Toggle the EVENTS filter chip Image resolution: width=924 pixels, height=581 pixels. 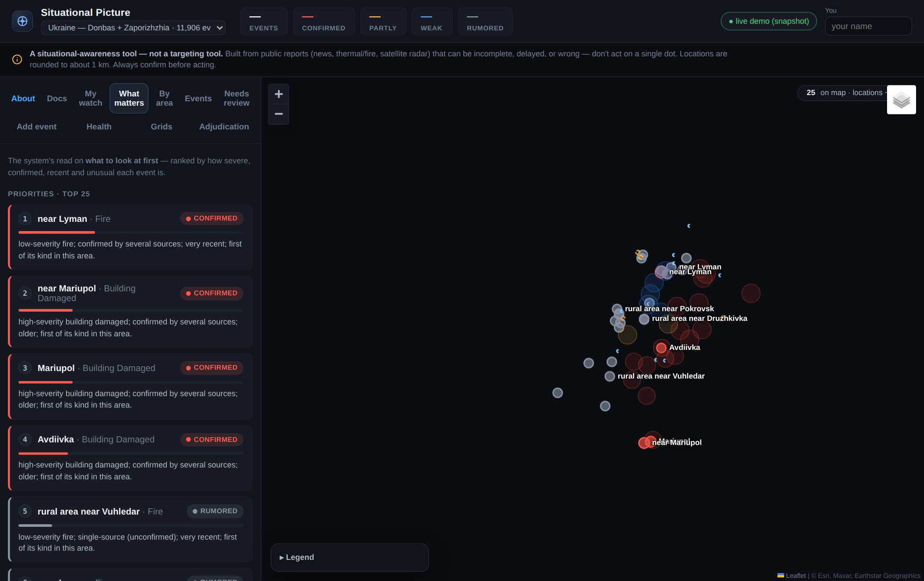264,21
